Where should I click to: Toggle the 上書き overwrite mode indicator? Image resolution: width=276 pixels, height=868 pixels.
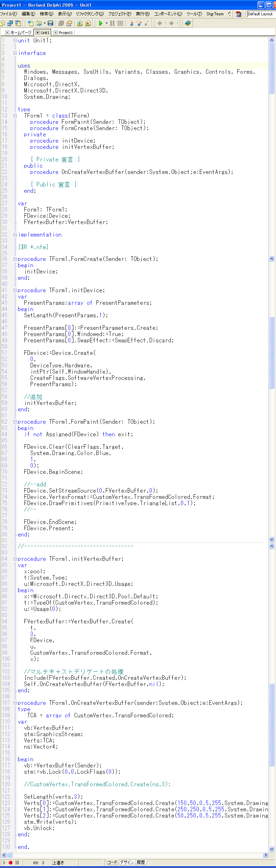[65, 862]
